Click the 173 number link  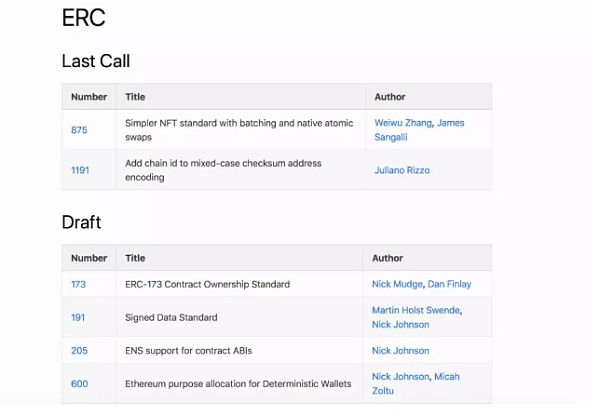click(x=78, y=284)
